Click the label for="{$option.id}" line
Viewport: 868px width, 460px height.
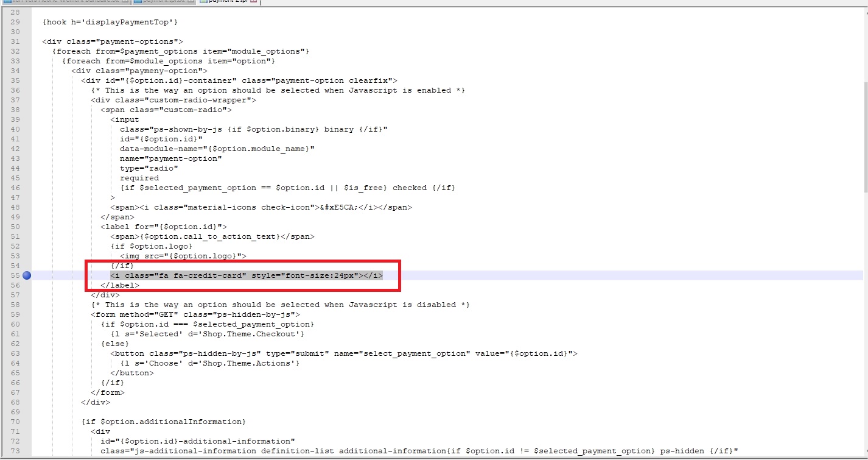click(164, 227)
